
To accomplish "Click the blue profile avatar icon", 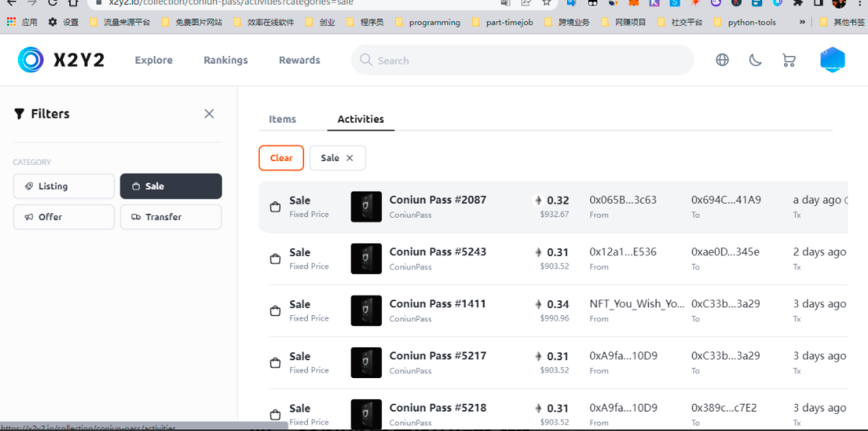I will tap(832, 60).
